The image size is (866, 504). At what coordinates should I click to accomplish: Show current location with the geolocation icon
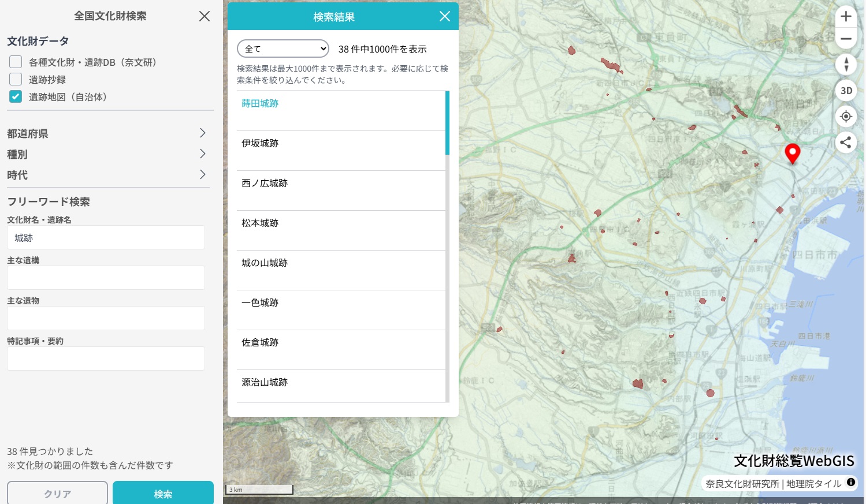click(845, 116)
